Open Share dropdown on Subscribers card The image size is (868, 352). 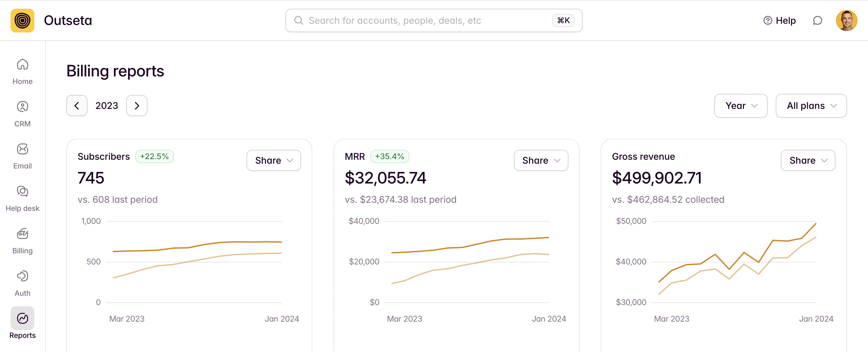tap(273, 161)
